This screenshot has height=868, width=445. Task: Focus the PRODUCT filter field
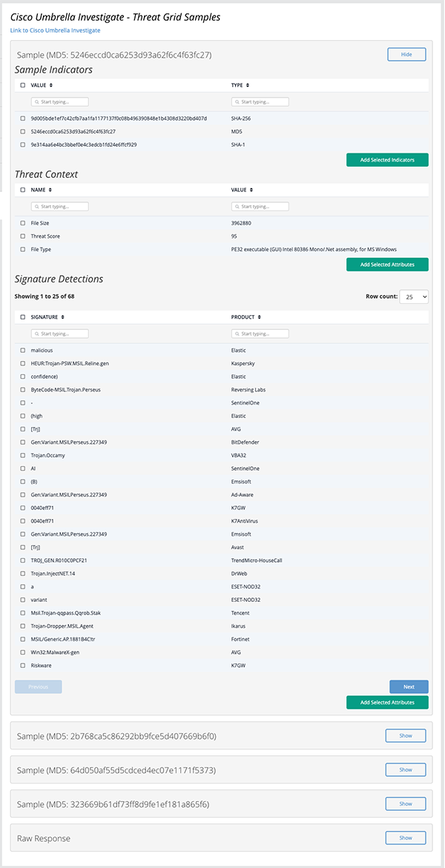click(260, 334)
